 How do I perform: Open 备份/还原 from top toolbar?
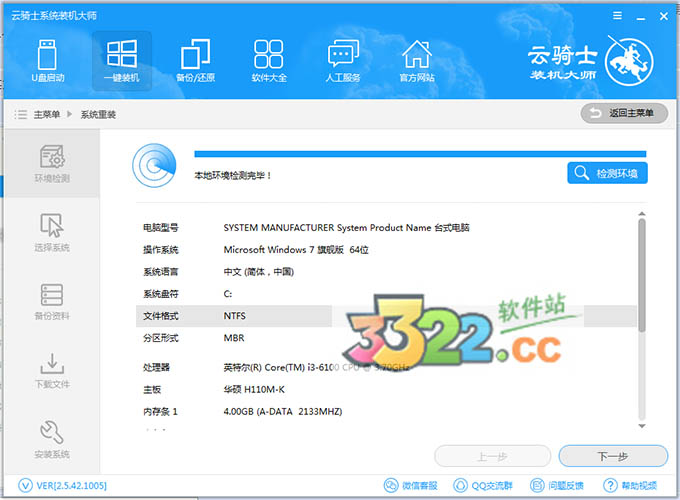(196, 61)
